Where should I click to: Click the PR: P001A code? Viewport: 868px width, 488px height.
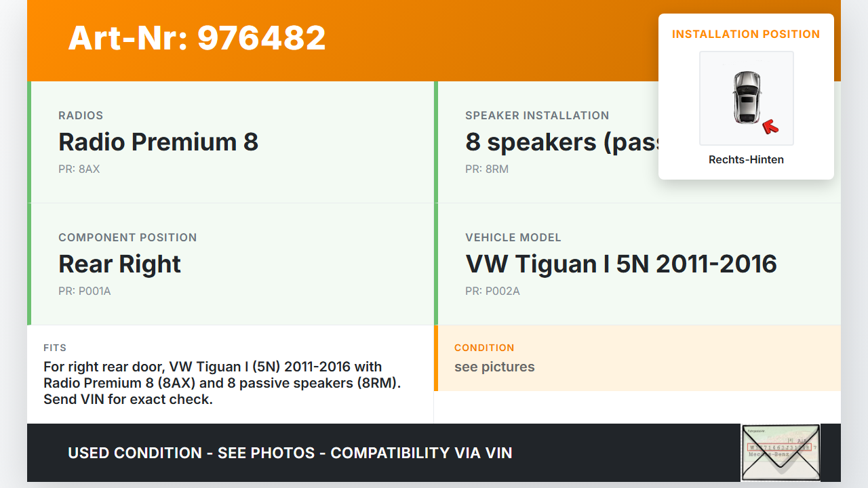click(x=84, y=291)
